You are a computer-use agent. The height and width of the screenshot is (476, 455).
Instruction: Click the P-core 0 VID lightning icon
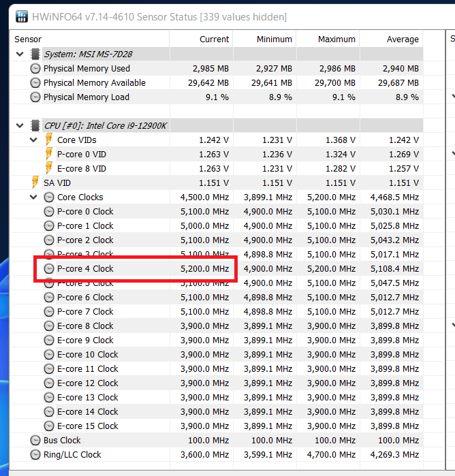coord(48,154)
